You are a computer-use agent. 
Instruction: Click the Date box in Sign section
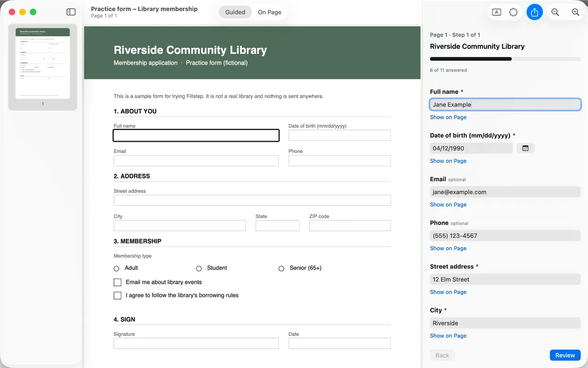coord(339,343)
